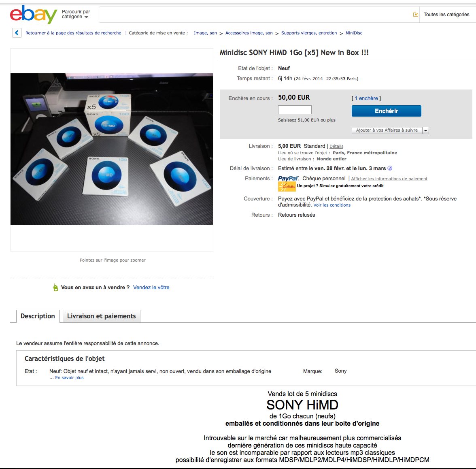Image resolution: width=476 pixels, height=469 pixels.
Task: Click the Cofidis credit logo
Action: pos(287,186)
